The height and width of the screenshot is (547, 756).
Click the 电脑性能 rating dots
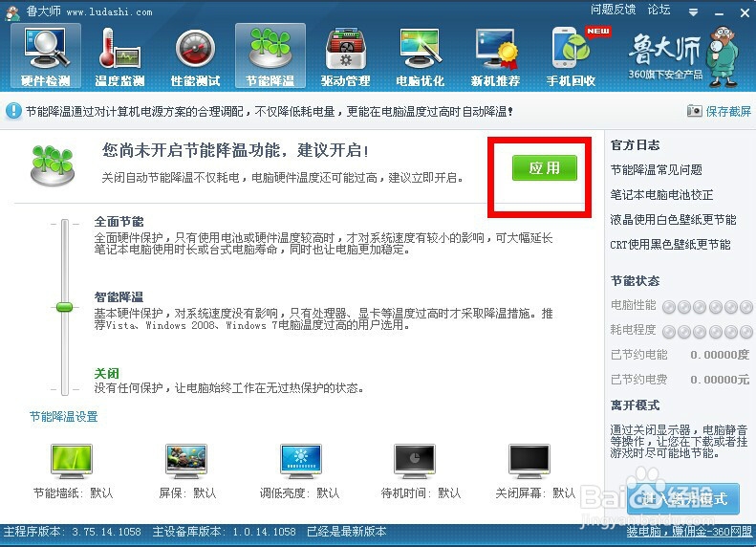[x=707, y=307]
